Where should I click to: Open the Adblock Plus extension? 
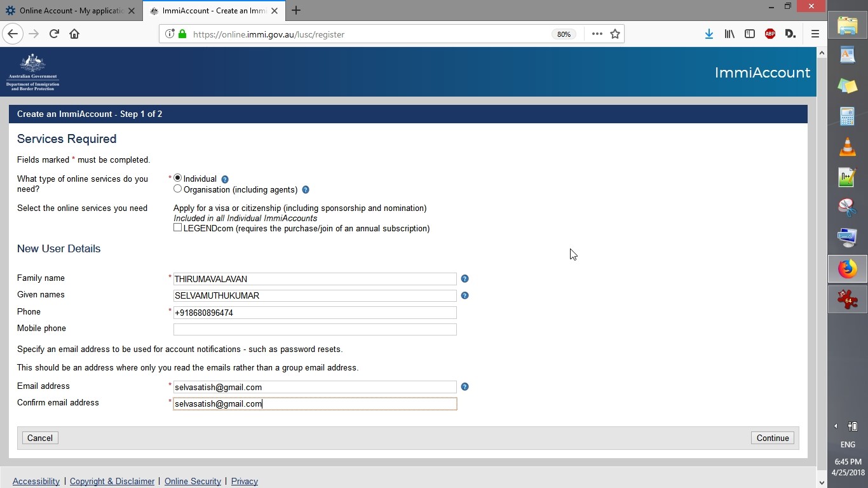coord(770,34)
